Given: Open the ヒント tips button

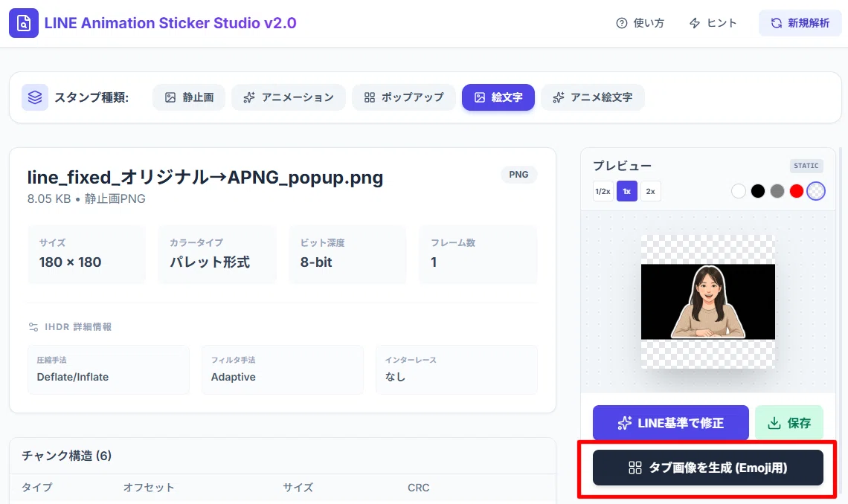Looking at the screenshot, I should click(713, 23).
